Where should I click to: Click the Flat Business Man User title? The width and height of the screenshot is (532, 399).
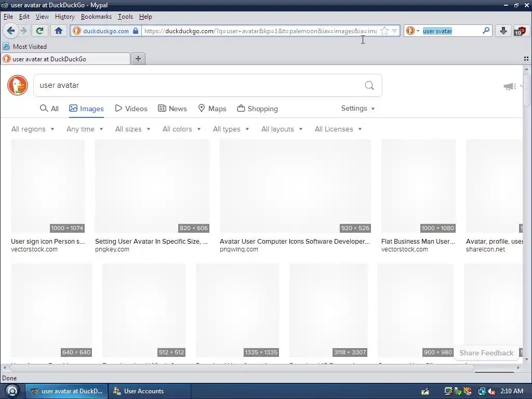[418, 241]
